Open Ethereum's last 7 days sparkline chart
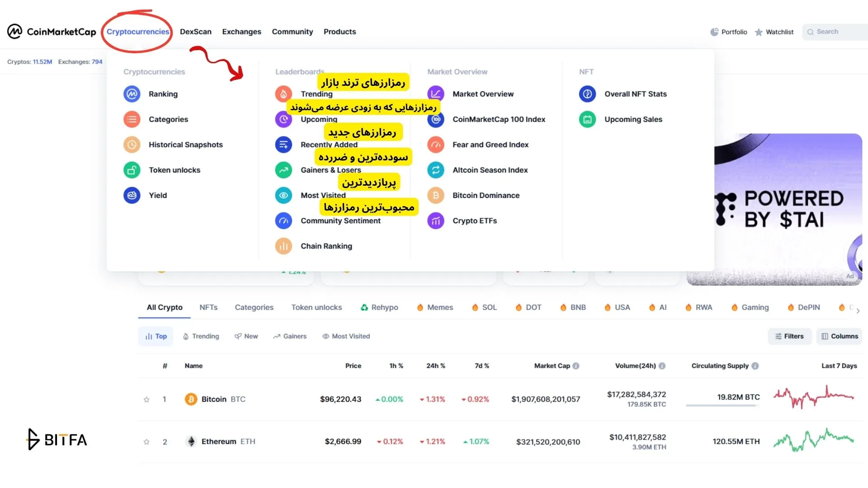 (814, 440)
